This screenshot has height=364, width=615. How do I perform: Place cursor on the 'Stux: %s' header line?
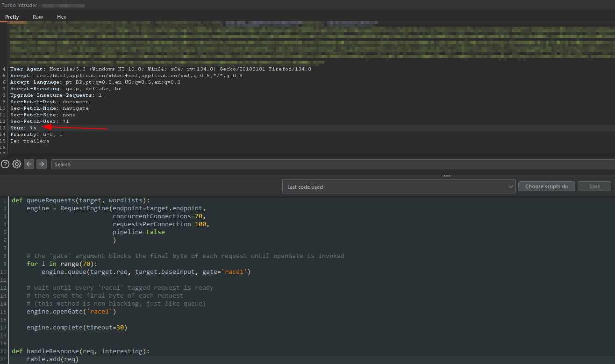pyautogui.click(x=23, y=128)
